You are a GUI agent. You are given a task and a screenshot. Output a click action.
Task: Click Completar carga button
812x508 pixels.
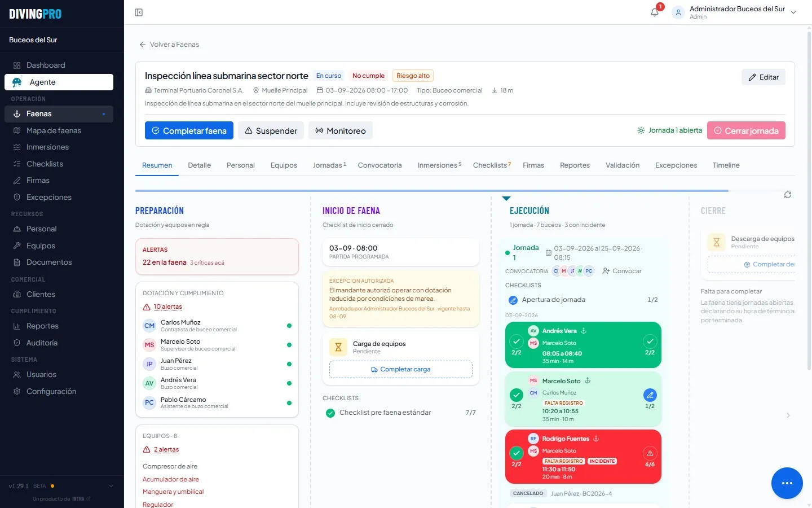coord(401,369)
